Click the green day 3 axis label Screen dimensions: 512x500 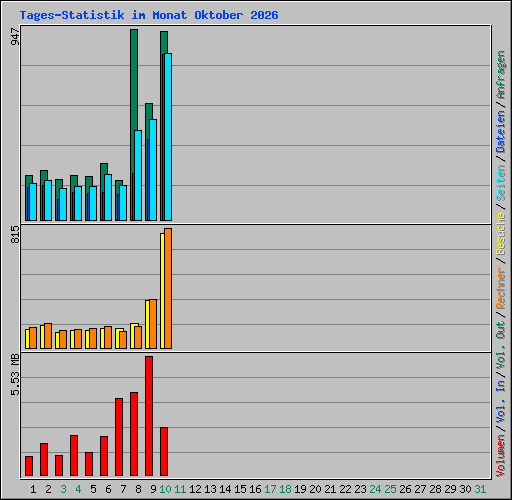coord(63,489)
